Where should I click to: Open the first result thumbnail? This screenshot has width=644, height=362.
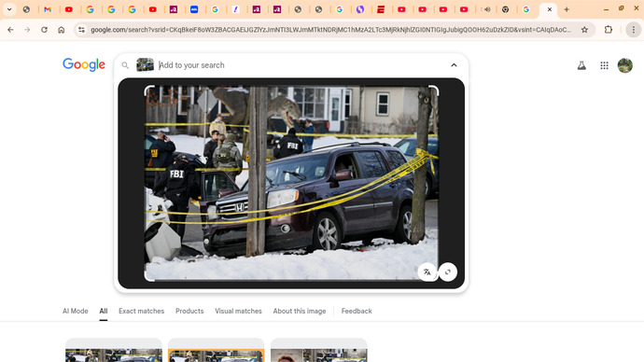click(114, 350)
